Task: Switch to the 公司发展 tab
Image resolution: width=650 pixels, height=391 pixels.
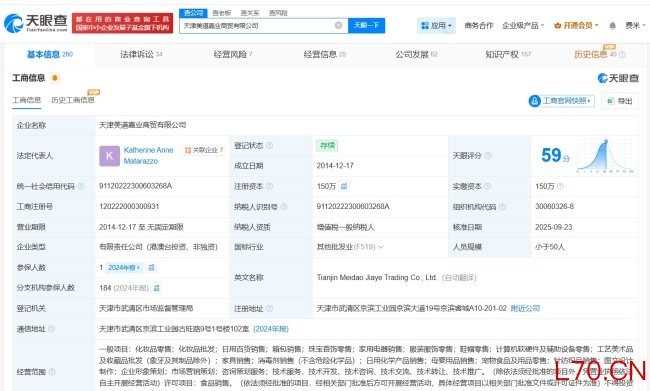Action: coord(416,54)
